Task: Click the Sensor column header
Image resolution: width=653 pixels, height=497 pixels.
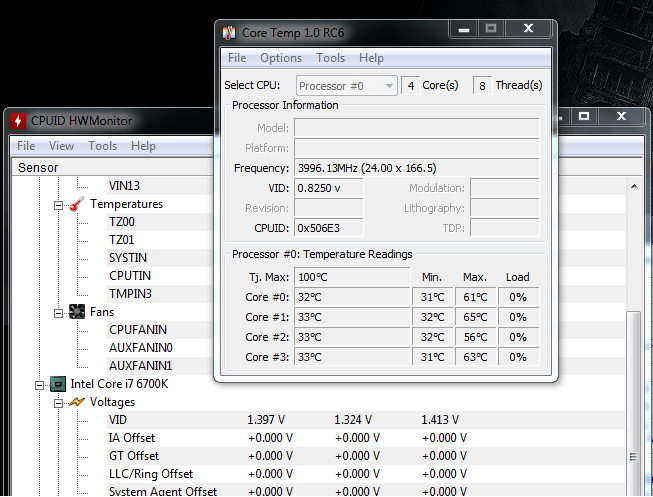Action: 112,167
